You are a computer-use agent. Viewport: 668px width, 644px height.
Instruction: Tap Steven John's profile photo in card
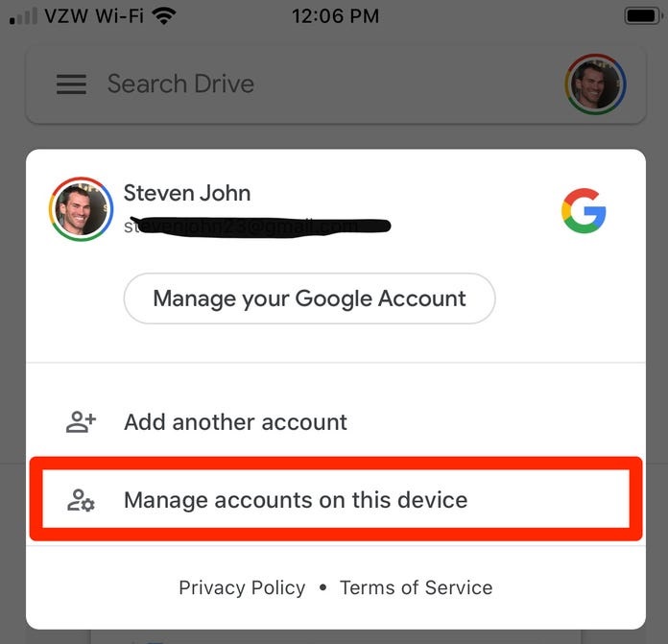[x=81, y=208]
